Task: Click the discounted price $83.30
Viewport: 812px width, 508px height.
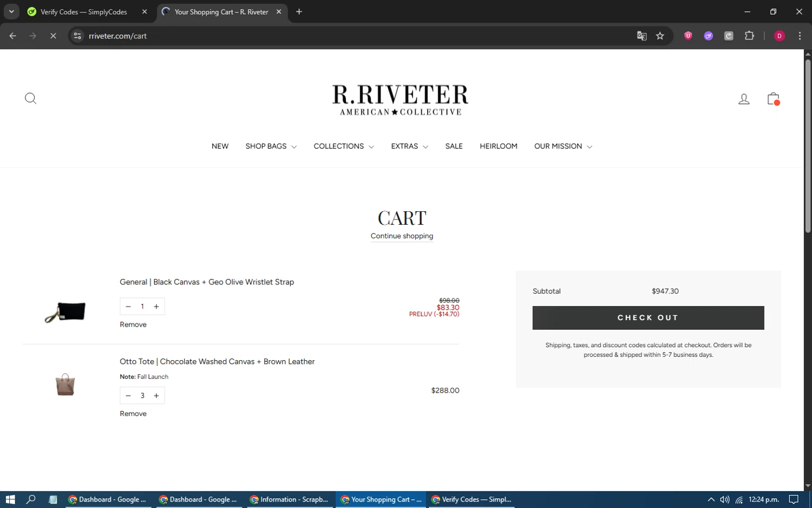Action: (448, 308)
